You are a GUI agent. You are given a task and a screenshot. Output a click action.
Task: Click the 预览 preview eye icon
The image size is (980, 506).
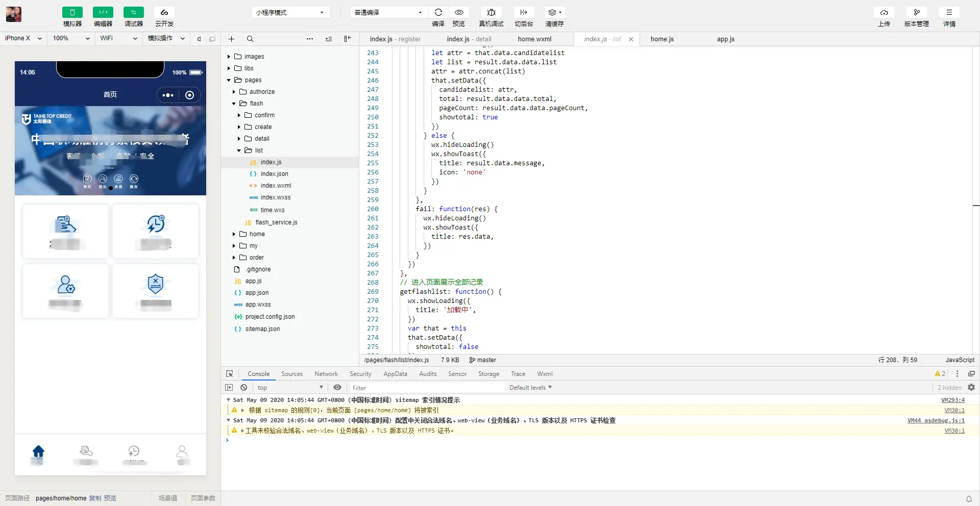pyautogui.click(x=459, y=12)
